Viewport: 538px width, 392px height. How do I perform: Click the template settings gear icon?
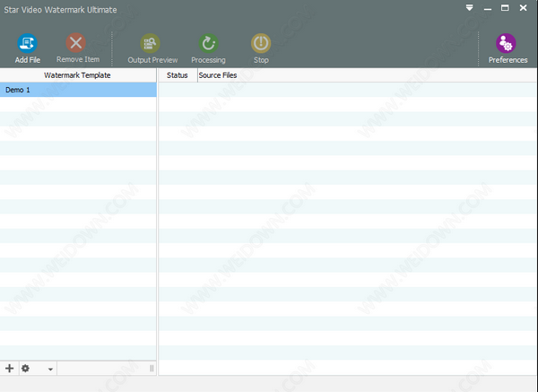tap(25, 368)
